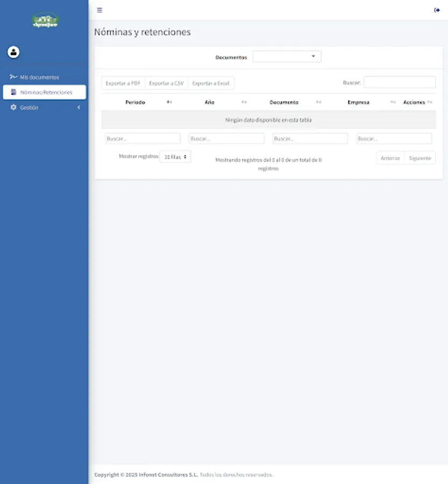The width and height of the screenshot is (448, 484).
Task: Click the Nóminas/Retenciones document icon
Action: [x=13, y=92]
